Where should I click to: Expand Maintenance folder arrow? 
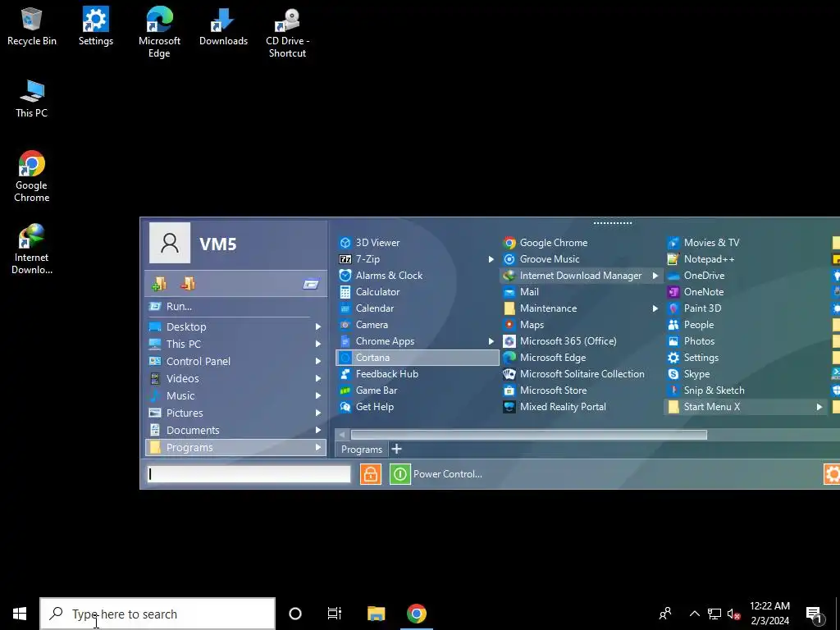655,308
